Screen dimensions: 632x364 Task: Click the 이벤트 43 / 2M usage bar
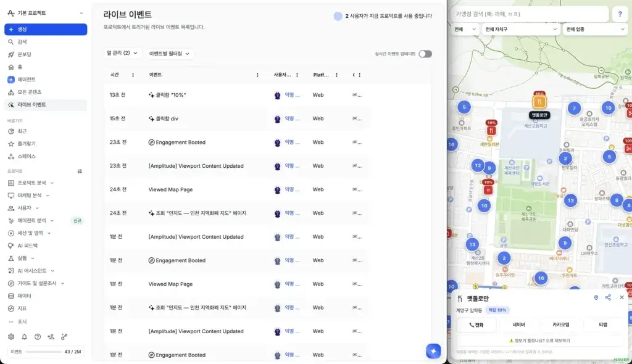[46, 352]
